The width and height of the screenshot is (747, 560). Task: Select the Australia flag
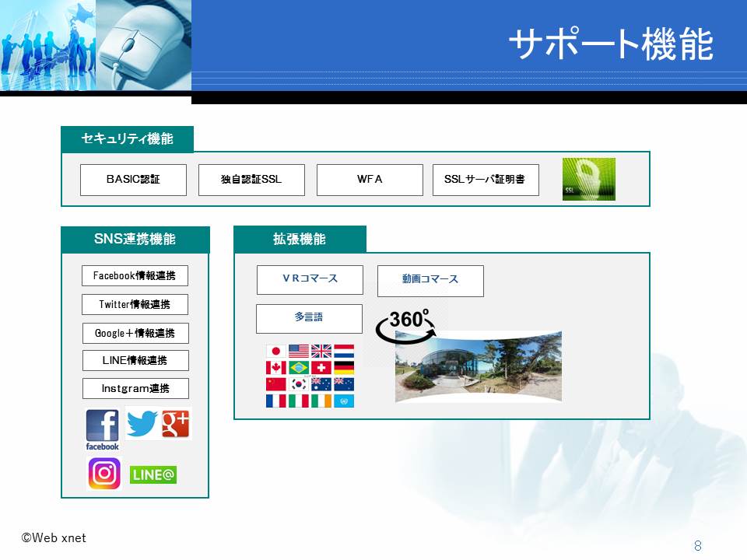[321, 384]
